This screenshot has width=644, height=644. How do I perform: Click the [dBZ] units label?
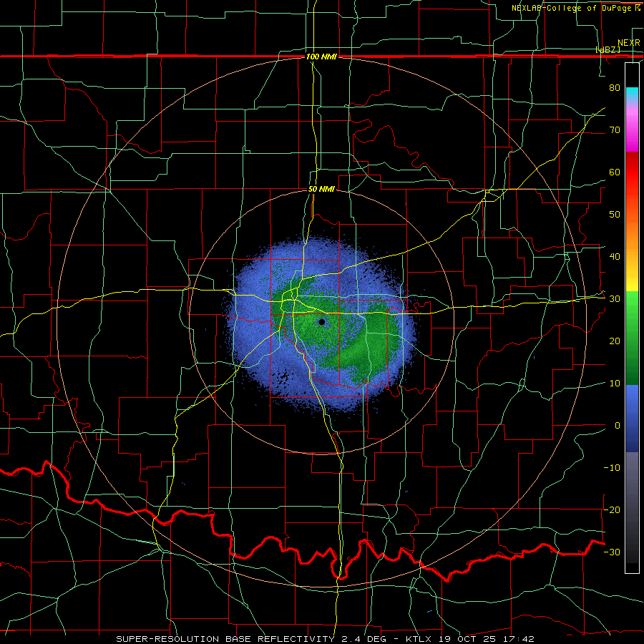click(608, 49)
